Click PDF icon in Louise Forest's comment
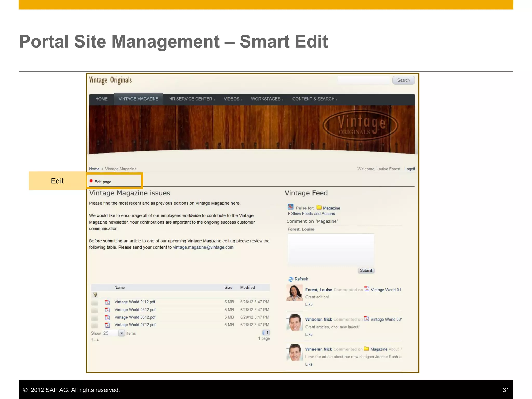Viewport: 532px width, 399px height. pos(367,289)
